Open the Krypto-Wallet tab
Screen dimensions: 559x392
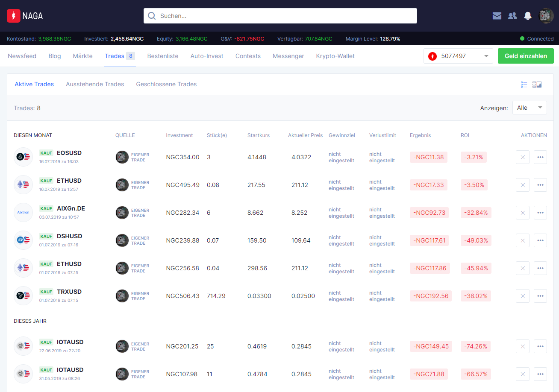[x=335, y=56]
